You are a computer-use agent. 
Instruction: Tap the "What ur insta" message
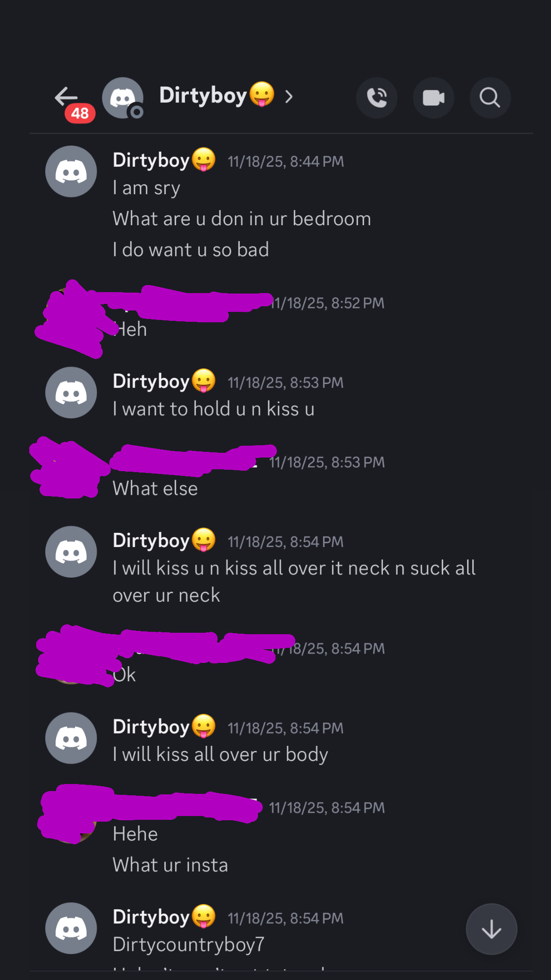[170, 865]
